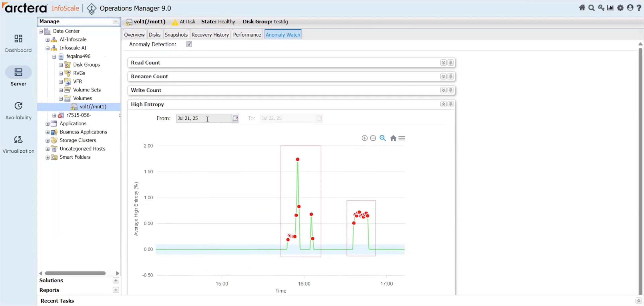644x306 pixels.
Task: Click the settings gear in top bar
Action: pos(620,8)
